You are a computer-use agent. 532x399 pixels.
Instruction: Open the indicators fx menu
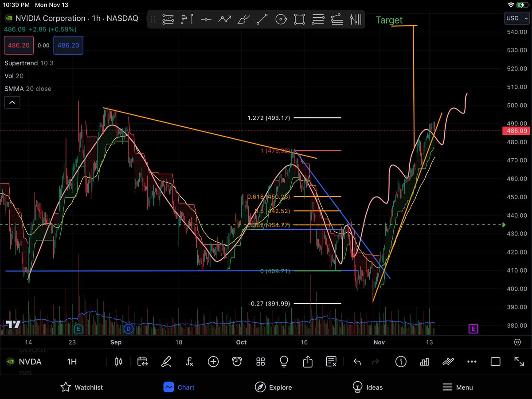coord(189,362)
